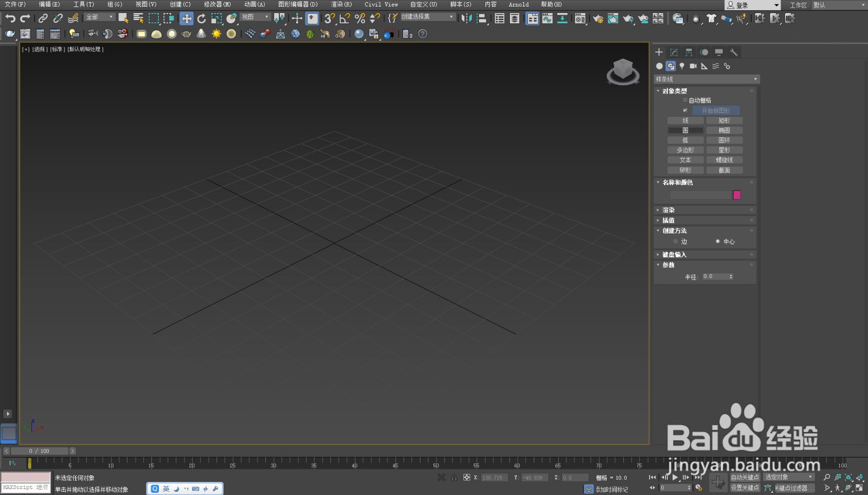Click the Align tool icon
The image size is (868, 495).
tap(481, 18)
